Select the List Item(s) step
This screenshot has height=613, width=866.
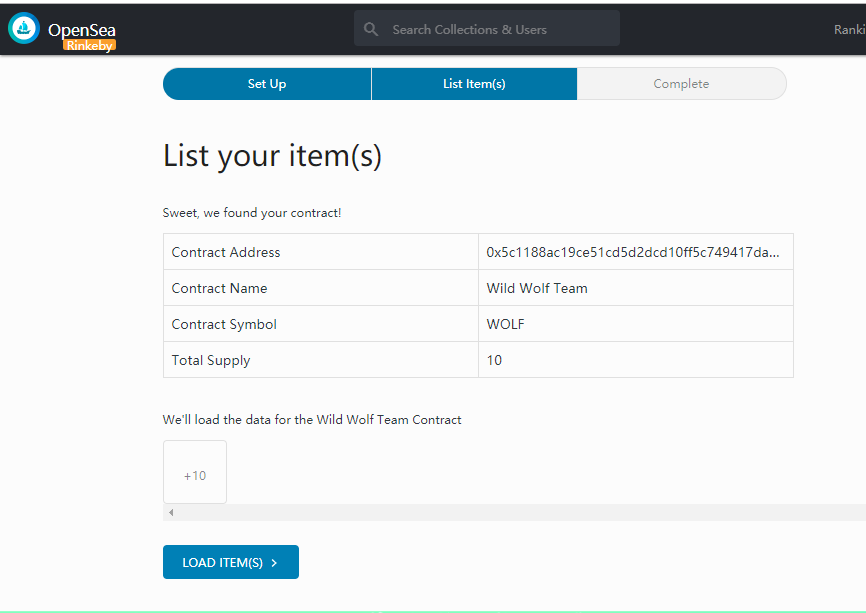[x=474, y=84]
